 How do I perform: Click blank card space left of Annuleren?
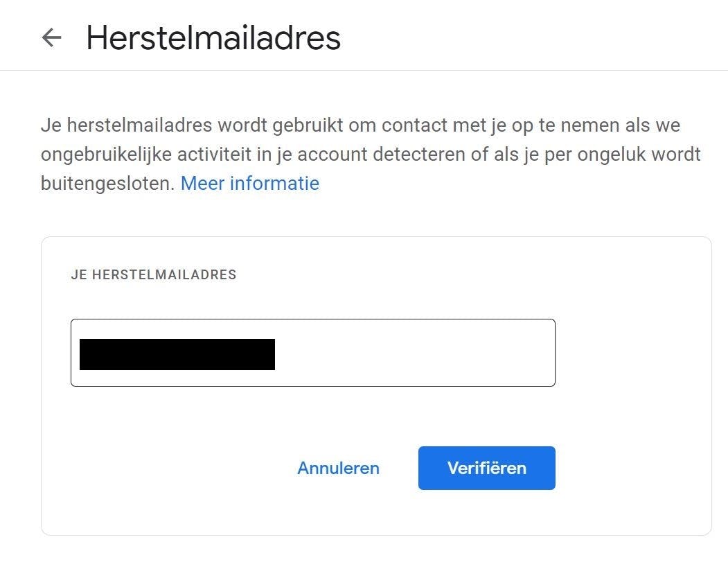tap(173, 468)
